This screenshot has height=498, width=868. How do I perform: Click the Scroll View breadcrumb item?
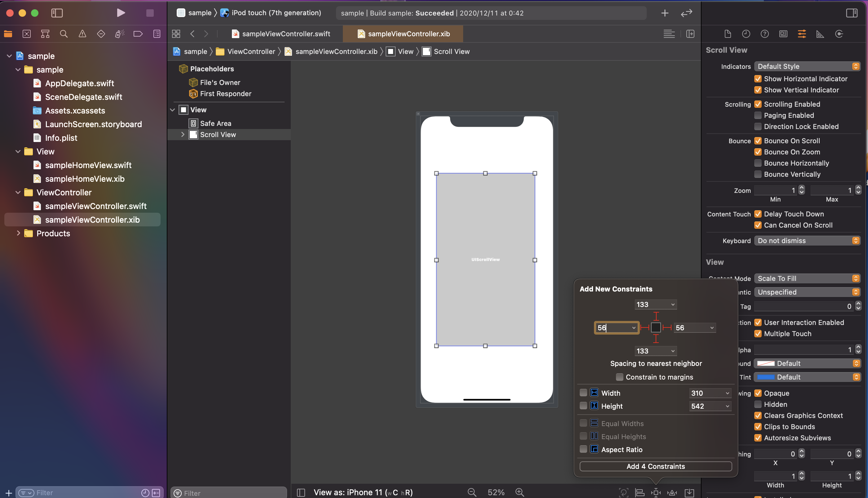446,52
